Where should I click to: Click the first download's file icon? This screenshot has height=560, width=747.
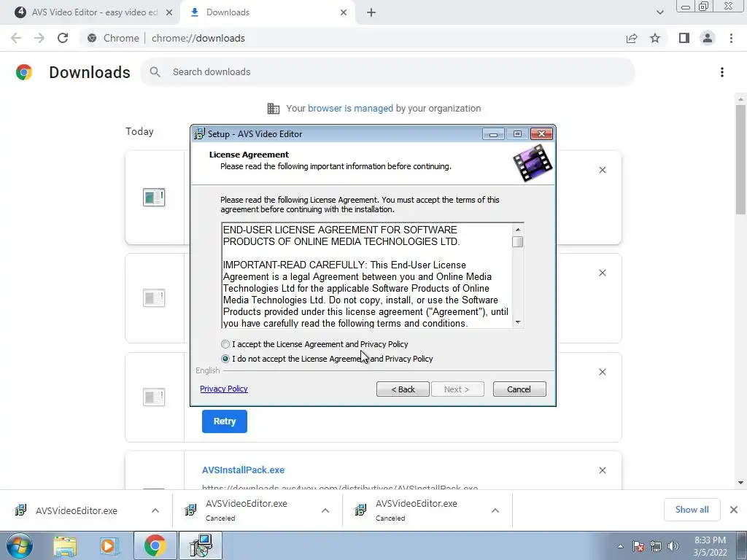coord(154,197)
